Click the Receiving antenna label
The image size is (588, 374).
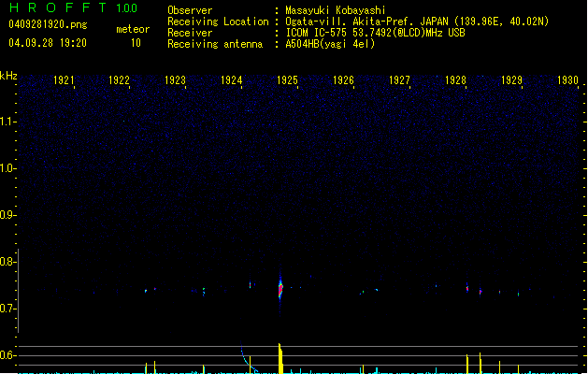pos(215,44)
